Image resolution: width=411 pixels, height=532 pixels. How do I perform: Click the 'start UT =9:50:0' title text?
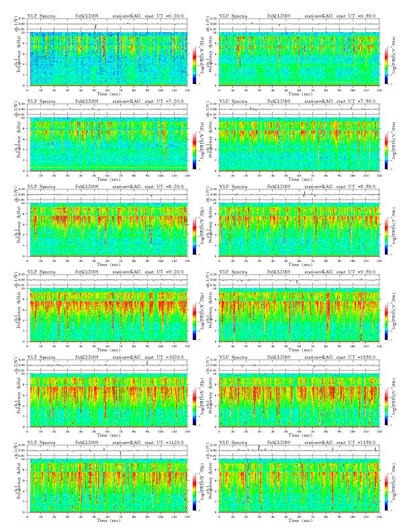[356, 272]
